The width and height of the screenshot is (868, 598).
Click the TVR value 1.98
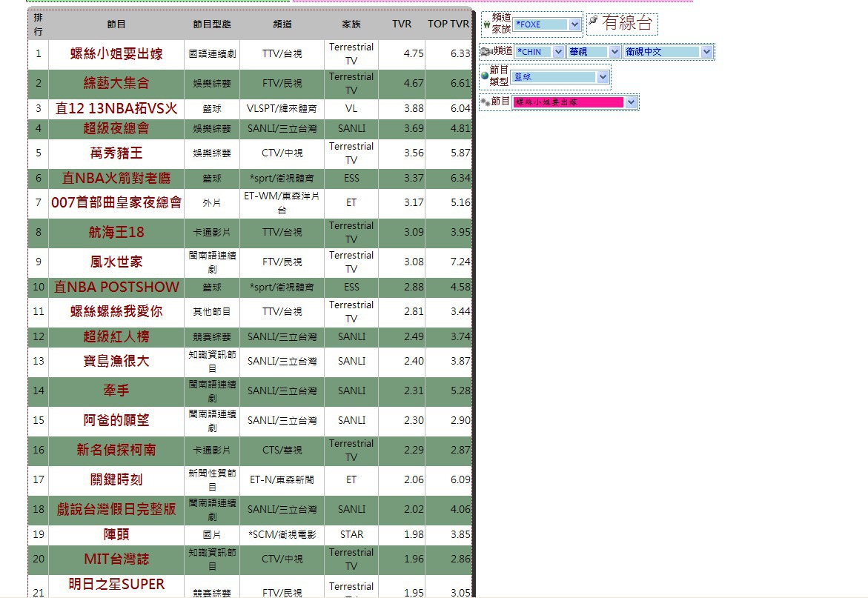point(414,534)
